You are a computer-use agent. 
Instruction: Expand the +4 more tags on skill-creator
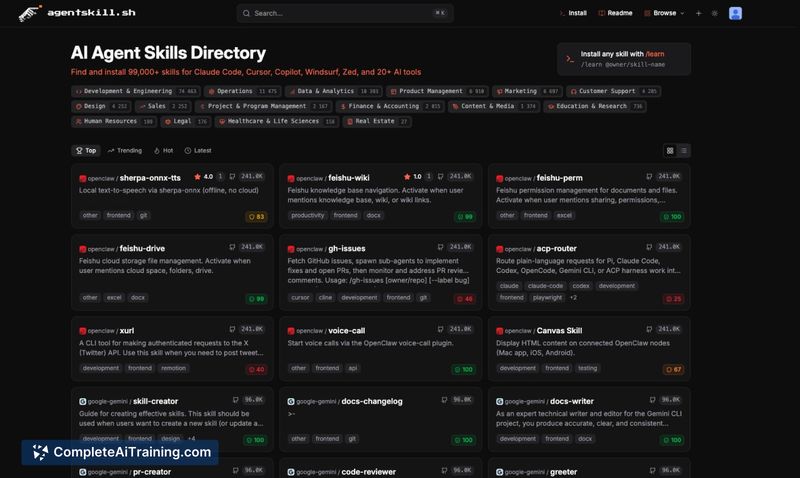191,438
